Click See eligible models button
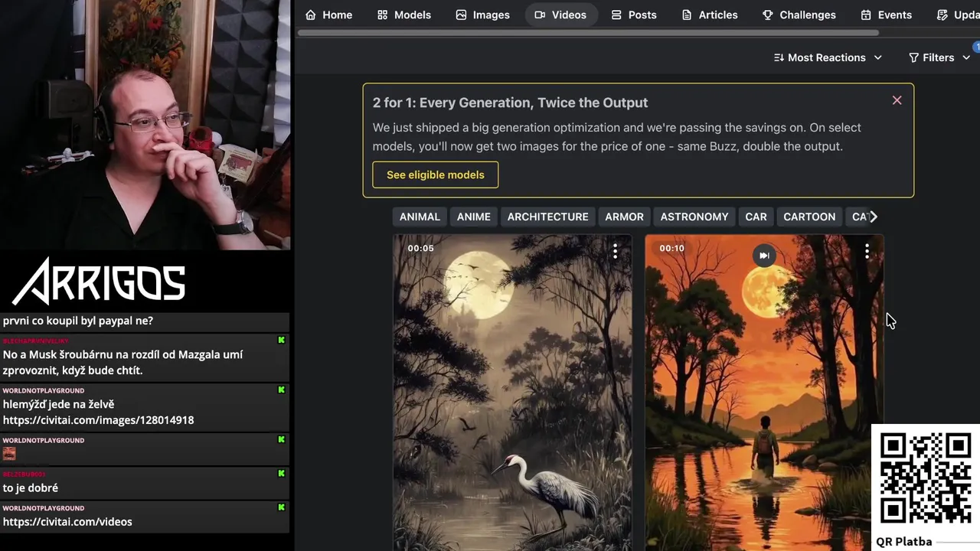The width and height of the screenshot is (980, 551). pyautogui.click(x=435, y=174)
